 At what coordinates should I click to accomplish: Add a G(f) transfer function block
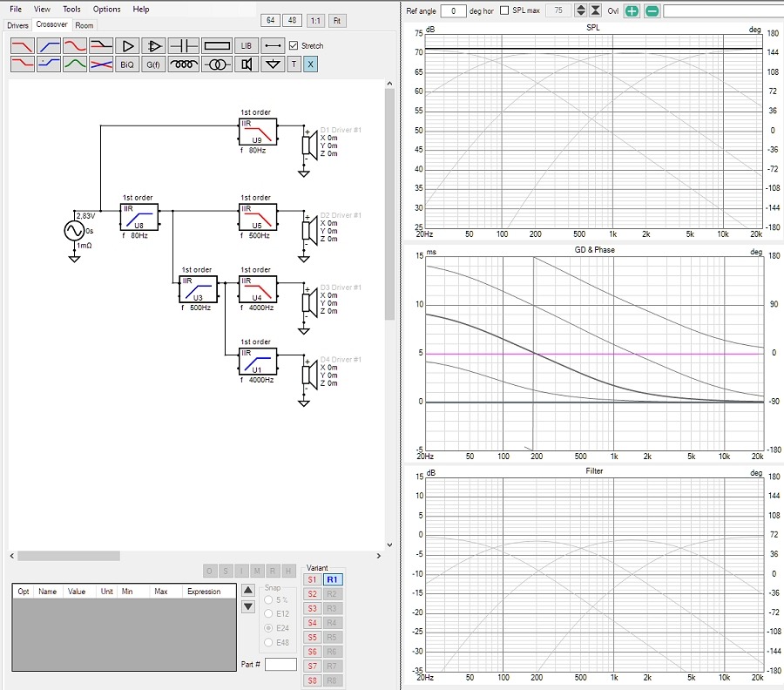pyautogui.click(x=153, y=64)
